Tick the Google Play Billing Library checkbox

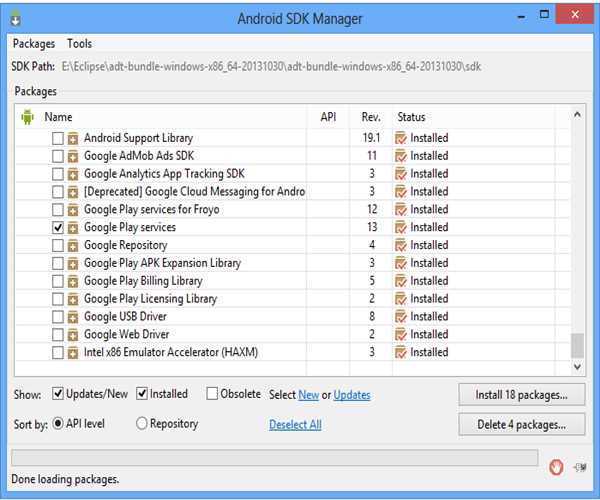click(x=57, y=281)
